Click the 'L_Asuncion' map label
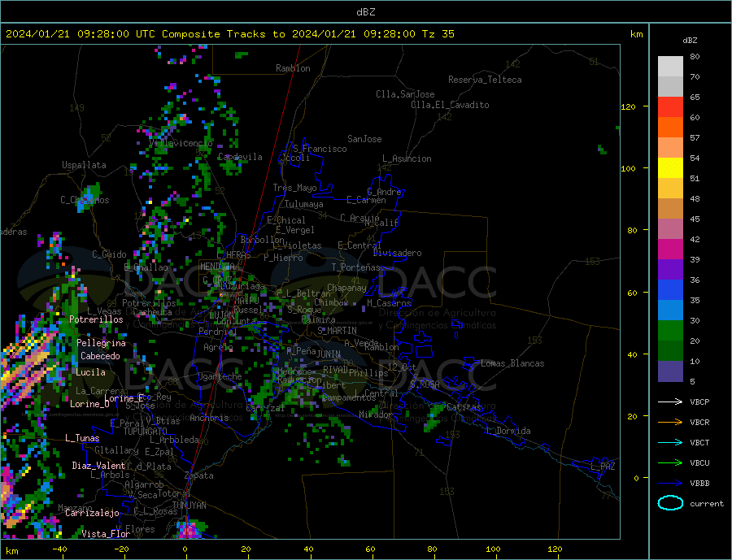Screen dimensions: 732x560 coord(407,158)
